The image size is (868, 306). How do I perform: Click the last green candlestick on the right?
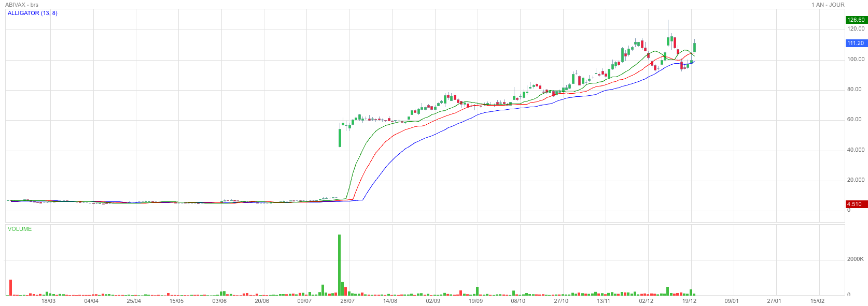point(694,47)
